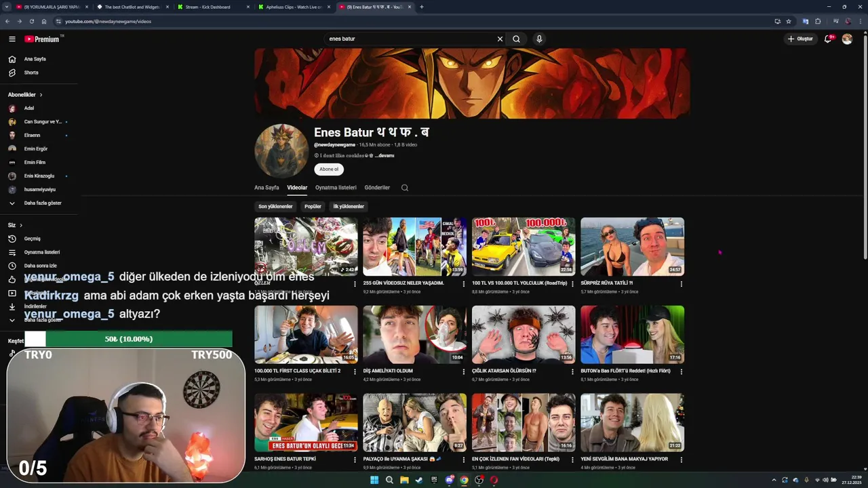
Task: Open a new browser tab with plus
Action: click(x=422, y=7)
